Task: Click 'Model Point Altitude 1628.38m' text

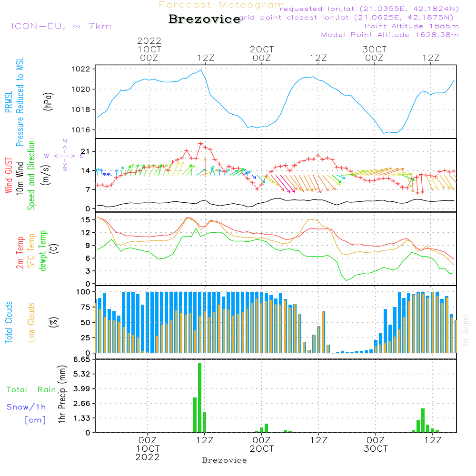Action: [390, 35]
